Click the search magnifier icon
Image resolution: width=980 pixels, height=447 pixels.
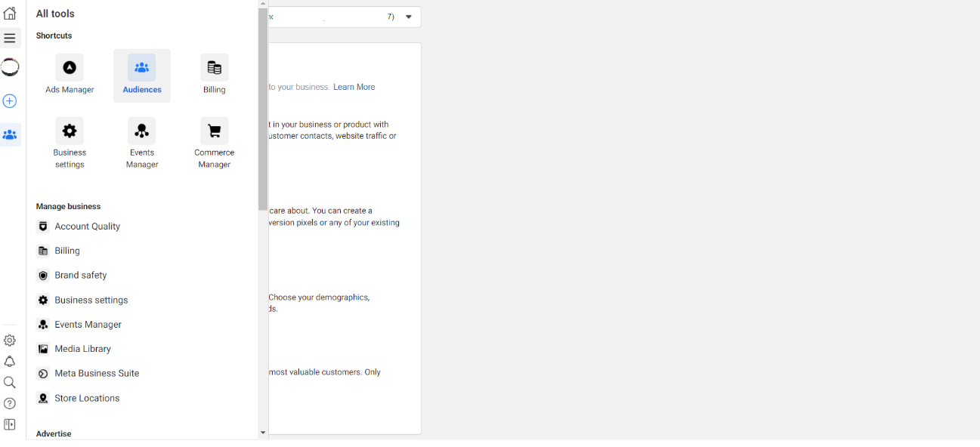click(10, 383)
